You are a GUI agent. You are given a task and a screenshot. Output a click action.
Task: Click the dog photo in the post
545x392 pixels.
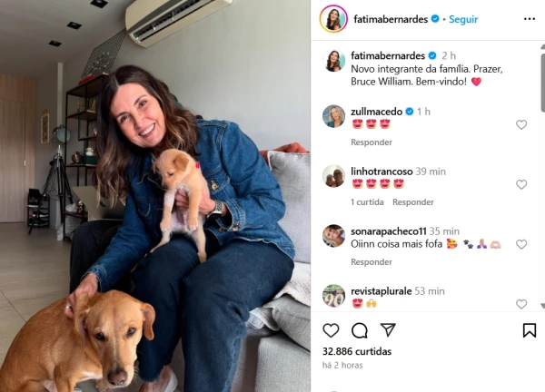[x=155, y=196]
